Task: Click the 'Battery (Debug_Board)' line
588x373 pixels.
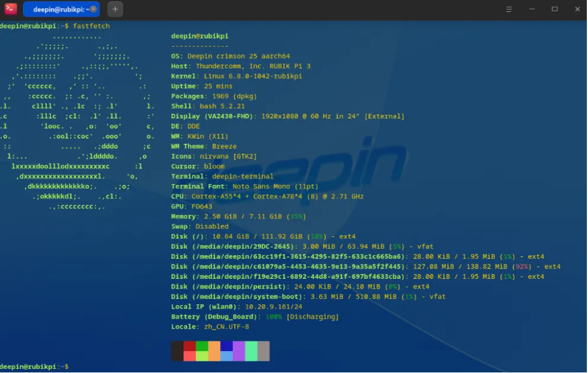Action: [x=255, y=317]
